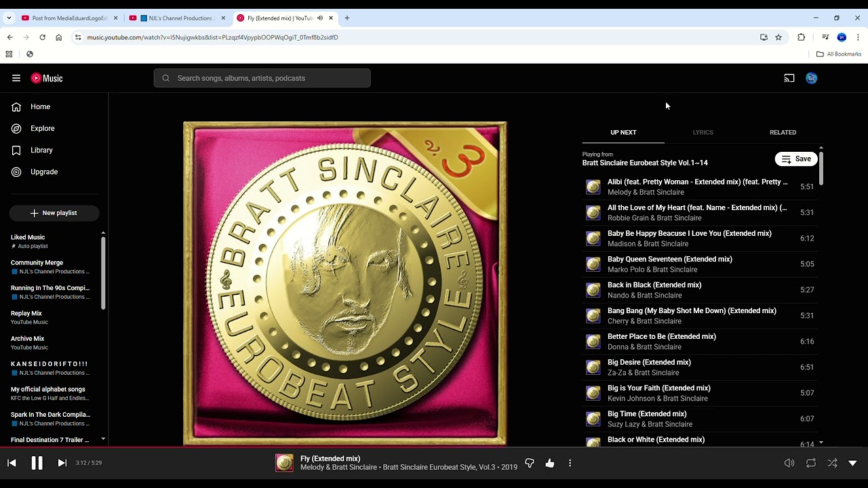Seek using the red playback progress bar
The height and width of the screenshot is (488, 868).
434,447
